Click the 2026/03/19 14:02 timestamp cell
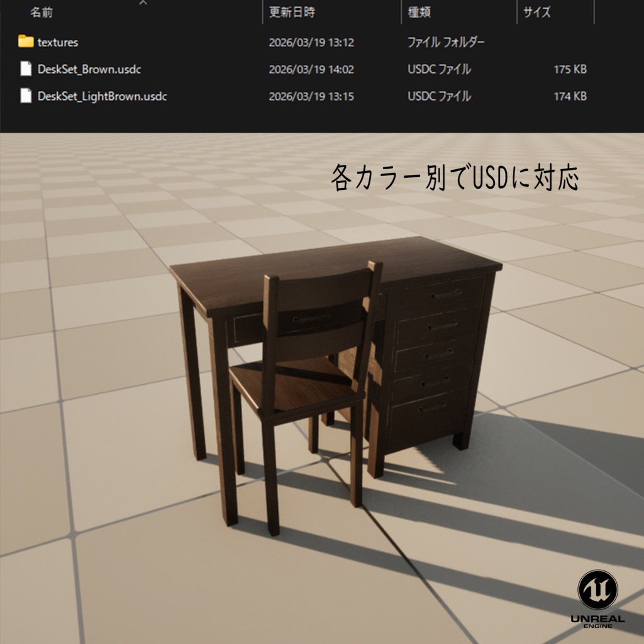This screenshot has width=644, height=644. click(x=311, y=70)
